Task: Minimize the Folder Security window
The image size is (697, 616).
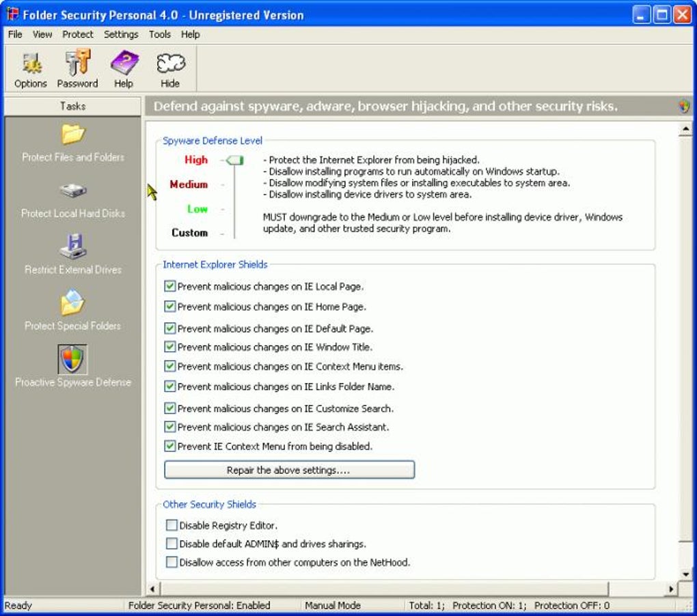Action: [641, 14]
